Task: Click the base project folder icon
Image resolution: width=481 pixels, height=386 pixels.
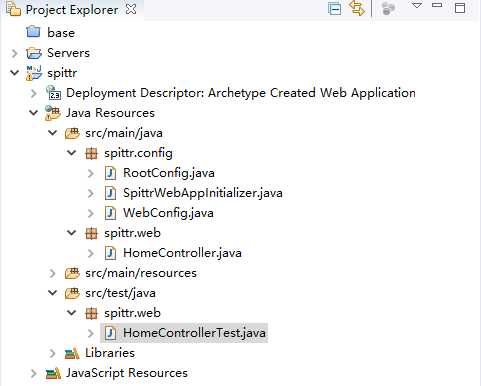Action: (33, 32)
